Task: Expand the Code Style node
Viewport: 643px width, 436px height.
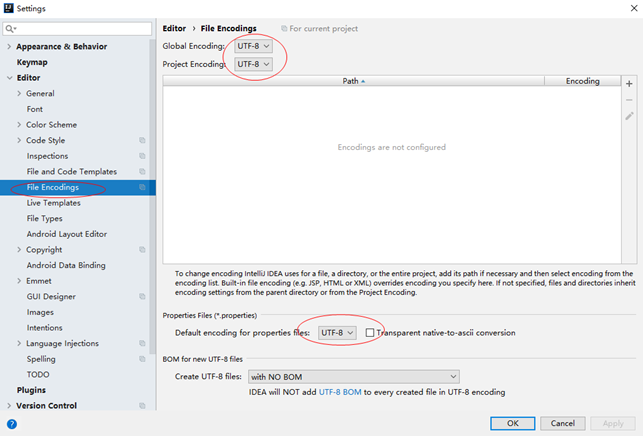Action: click(19, 140)
